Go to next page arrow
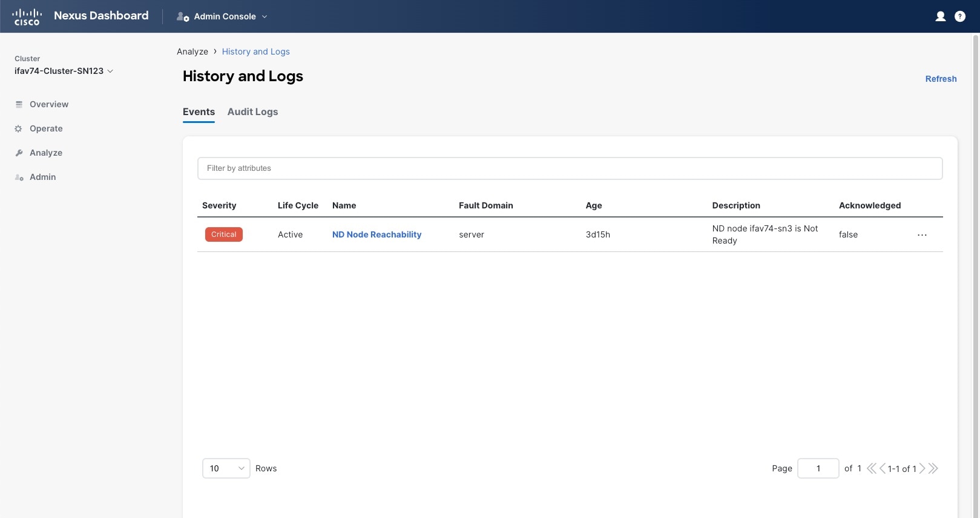 922,468
